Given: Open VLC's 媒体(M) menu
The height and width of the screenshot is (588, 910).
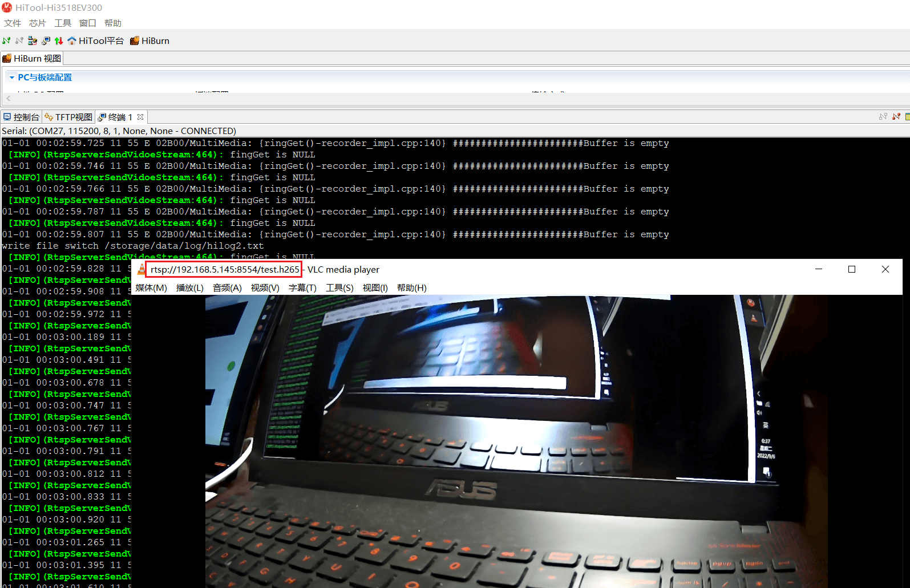Looking at the screenshot, I should [151, 287].
